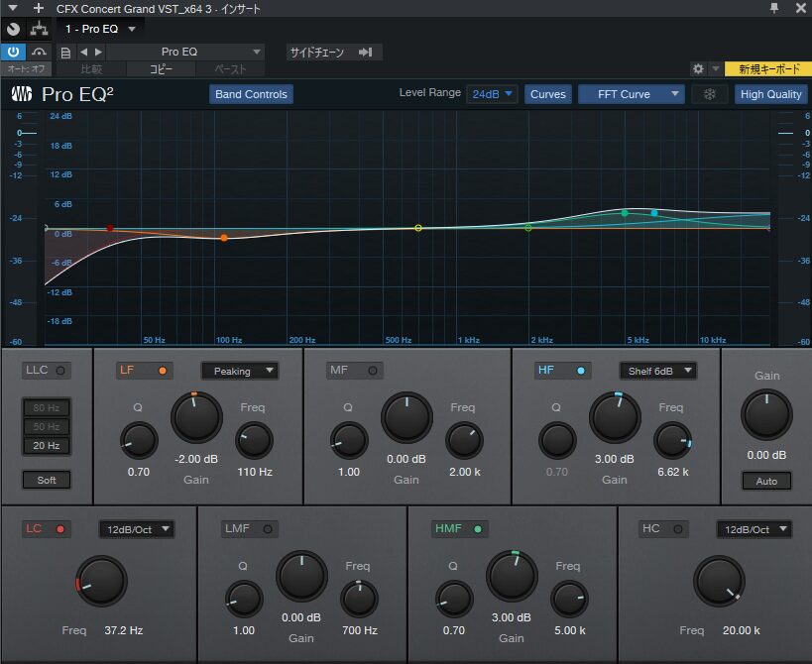
Task: Toggle the Band Controls view
Action: [x=251, y=94]
